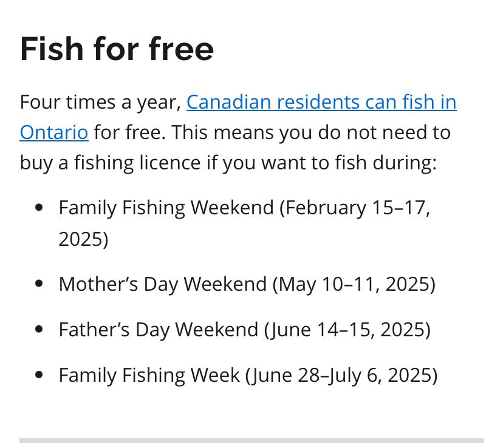Click the wrapped '2025)' line under February

click(x=83, y=239)
